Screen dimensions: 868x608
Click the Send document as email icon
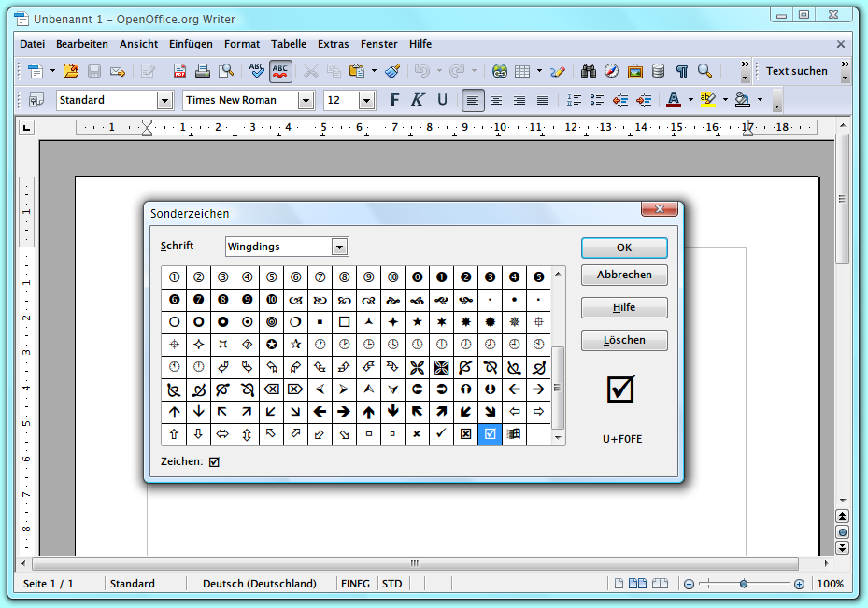point(118,71)
